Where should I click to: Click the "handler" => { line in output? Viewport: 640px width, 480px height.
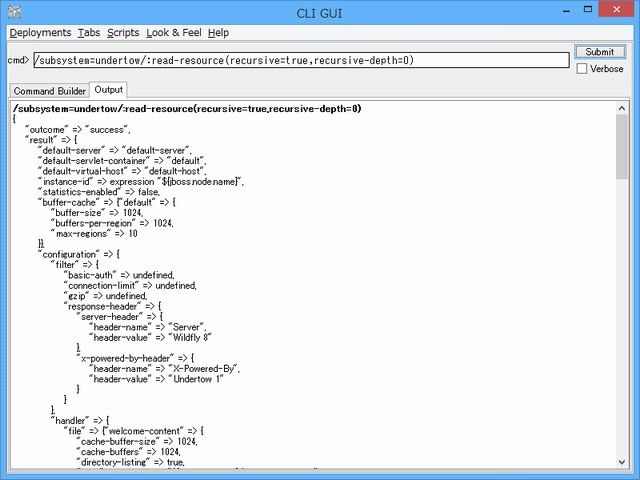(81, 420)
